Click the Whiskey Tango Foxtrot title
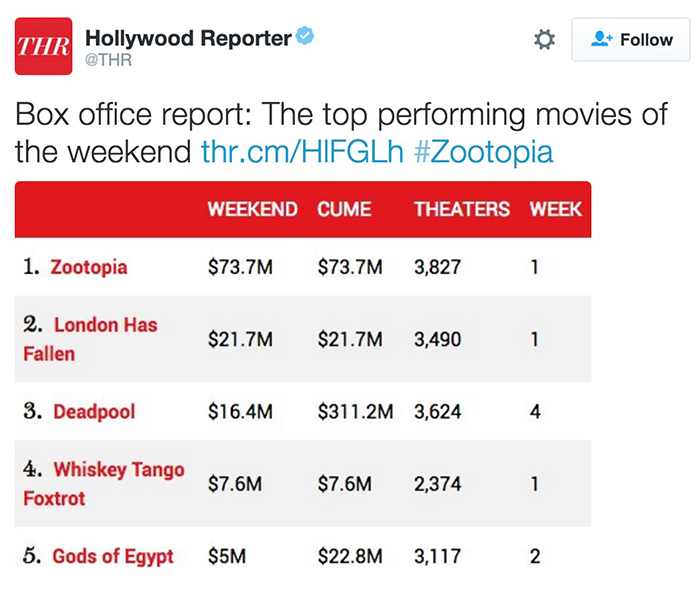The image size is (700, 593). 118,470
